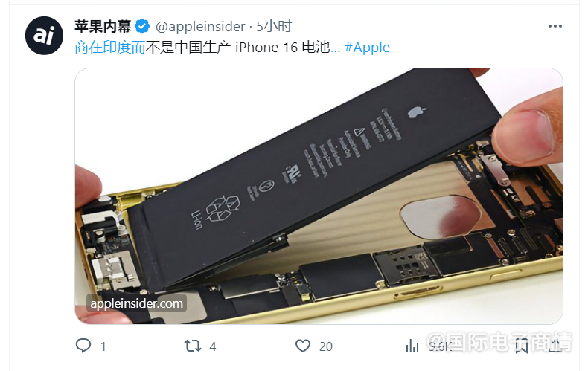Click the blue verified badge
The image size is (588, 371).
coord(142,26)
